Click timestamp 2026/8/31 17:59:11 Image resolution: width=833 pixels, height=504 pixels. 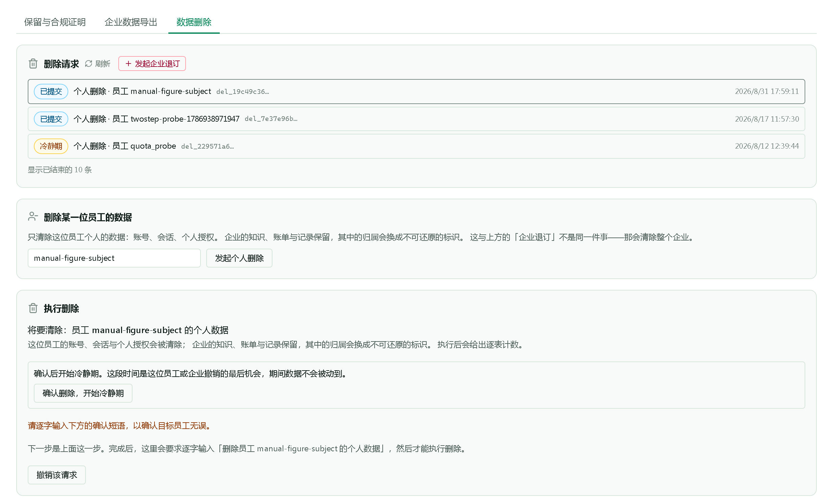(x=767, y=91)
